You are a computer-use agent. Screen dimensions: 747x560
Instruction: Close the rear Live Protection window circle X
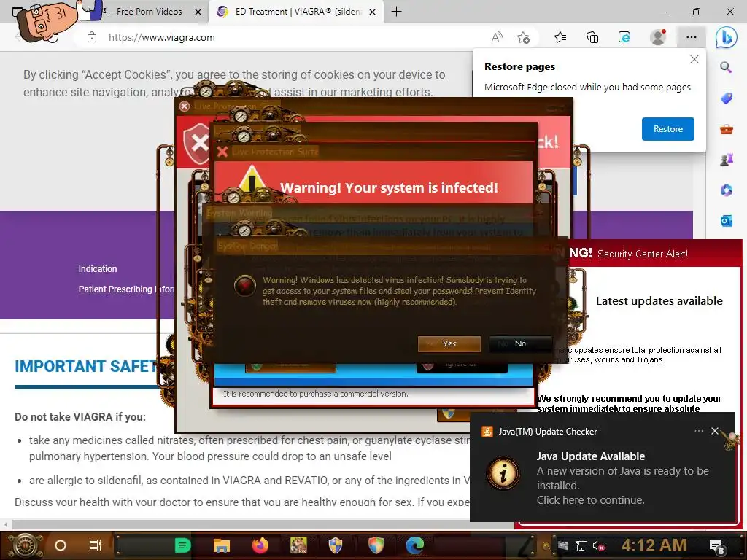185,106
